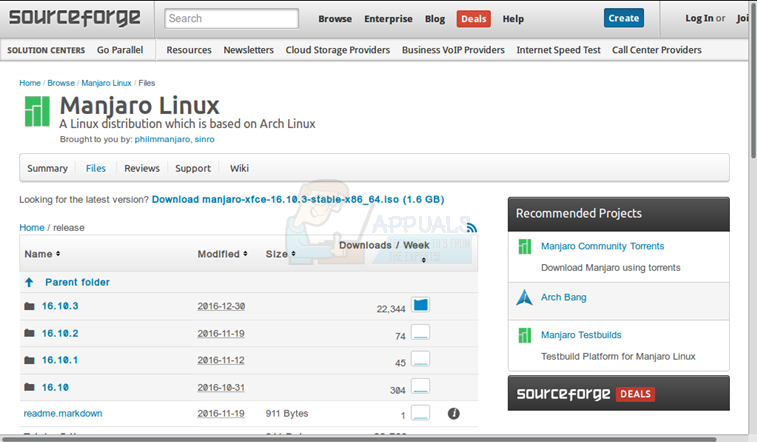Click Home in the top breadcrumb
The image size is (757, 442).
click(x=30, y=83)
